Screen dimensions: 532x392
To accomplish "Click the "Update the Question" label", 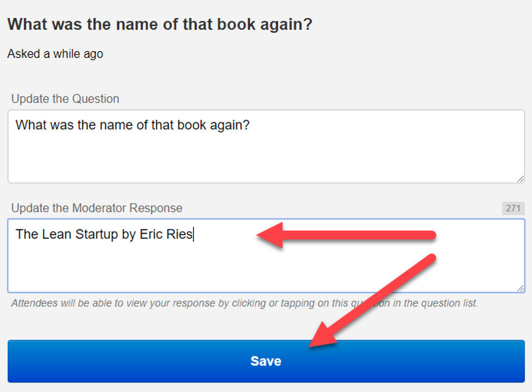I will pyautogui.click(x=65, y=99).
